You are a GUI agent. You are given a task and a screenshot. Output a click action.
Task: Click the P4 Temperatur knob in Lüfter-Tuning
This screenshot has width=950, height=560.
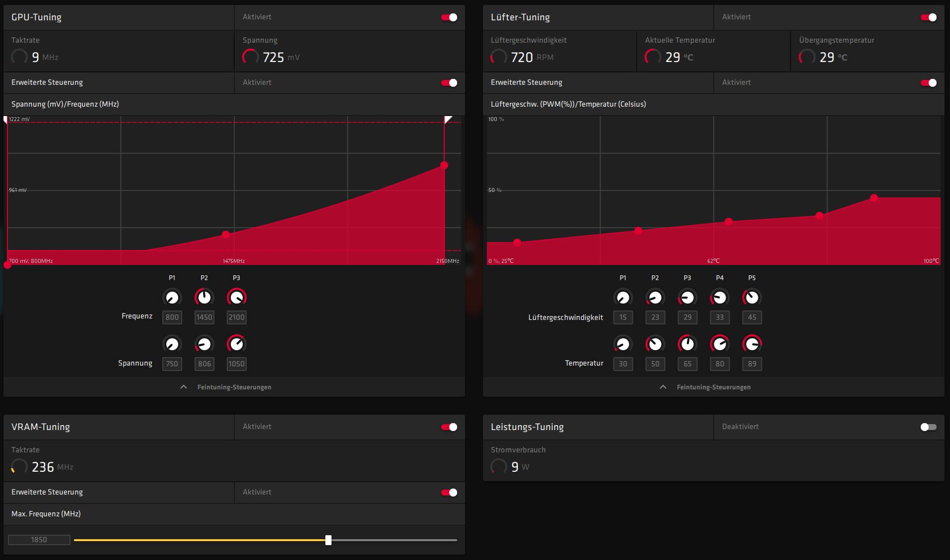coord(720,344)
